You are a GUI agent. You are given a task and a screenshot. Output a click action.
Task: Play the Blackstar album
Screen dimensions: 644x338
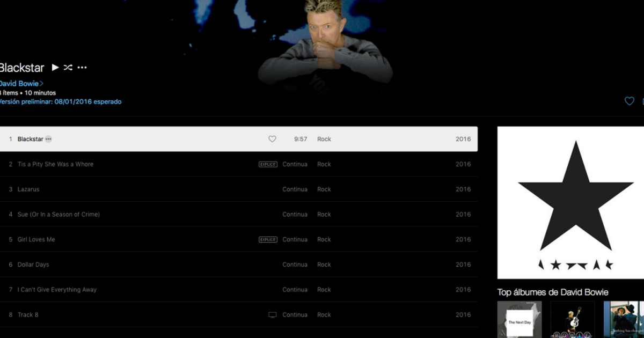[x=55, y=68]
